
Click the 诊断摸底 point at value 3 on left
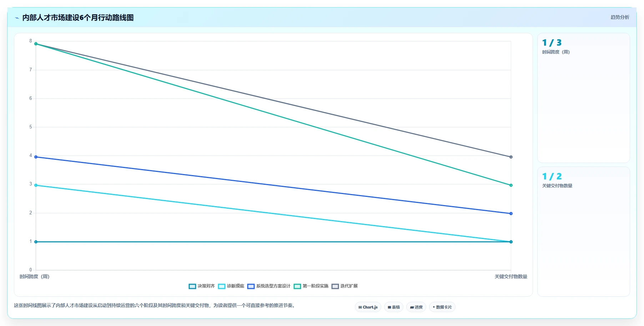click(x=36, y=185)
